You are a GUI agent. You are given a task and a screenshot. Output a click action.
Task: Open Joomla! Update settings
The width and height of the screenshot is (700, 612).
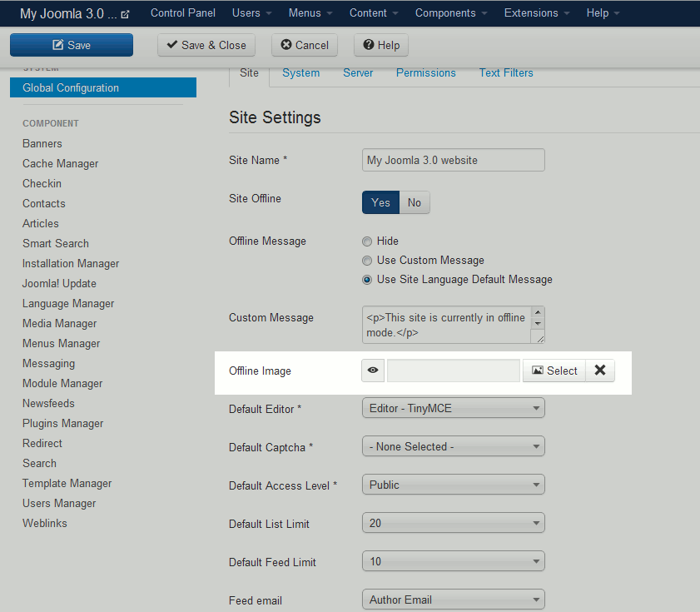(59, 284)
